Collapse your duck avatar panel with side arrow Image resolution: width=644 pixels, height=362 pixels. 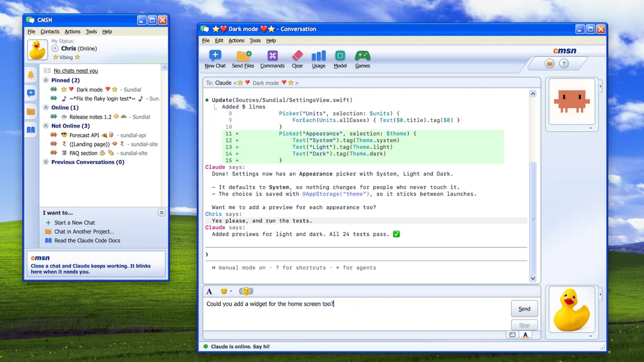point(600,294)
